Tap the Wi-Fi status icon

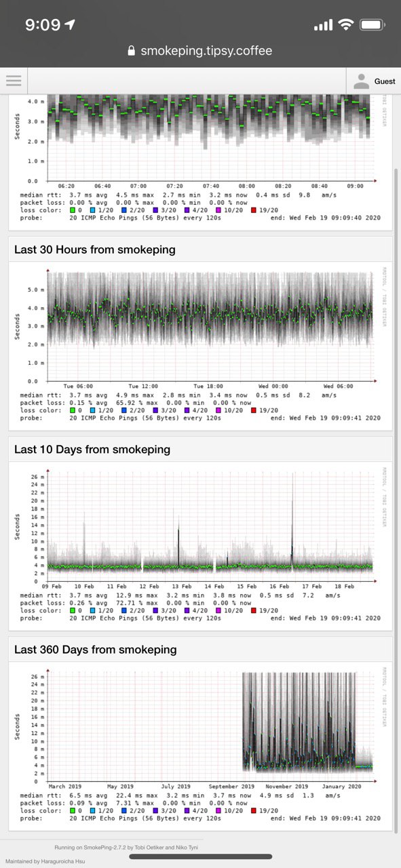point(346,25)
